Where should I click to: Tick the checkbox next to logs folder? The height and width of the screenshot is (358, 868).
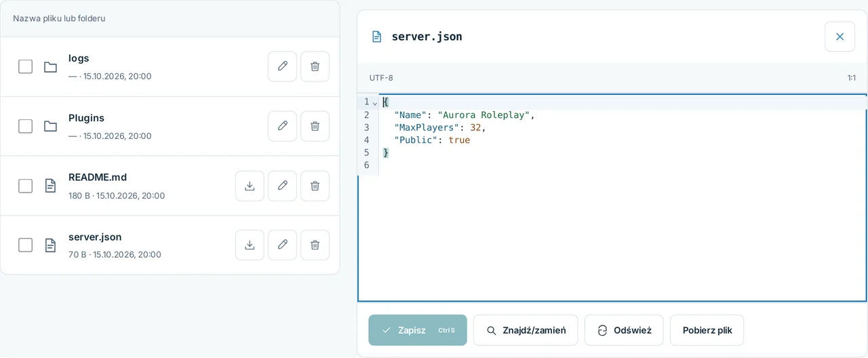click(x=25, y=66)
